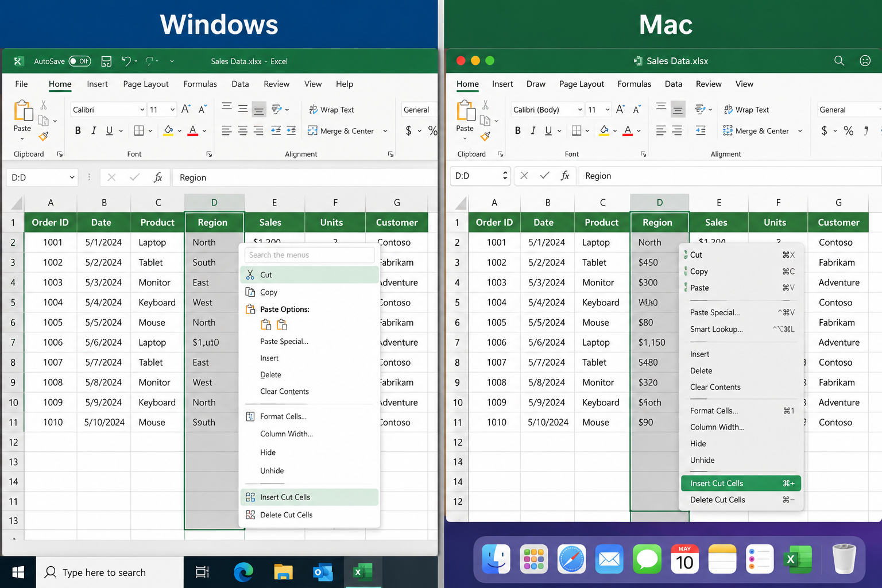This screenshot has height=588, width=882.
Task: Open Draw tab in Mac Excel
Action: tap(536, 84)
